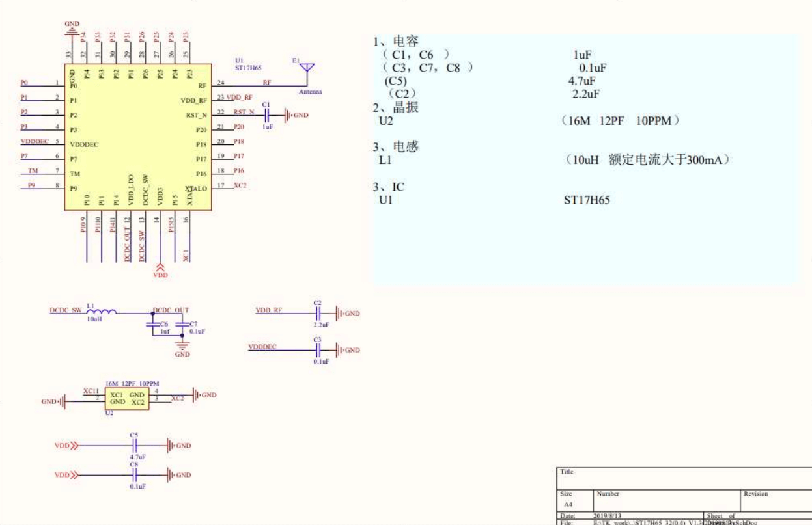Image resolution: width=812 pixels, height=525 pixels.
Task: Select the VDDDEC label at pin 5
Action: pos(34,142)
